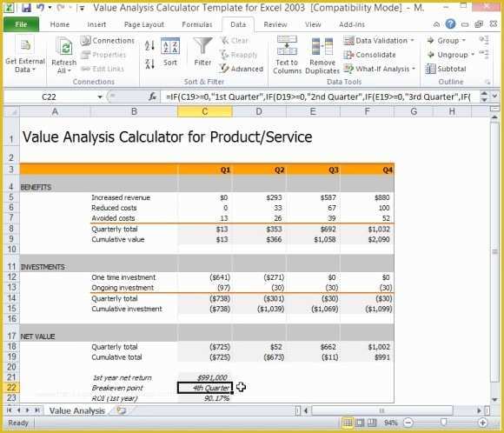Select column D header
504x433 pixels.
[x=259, y=111]
